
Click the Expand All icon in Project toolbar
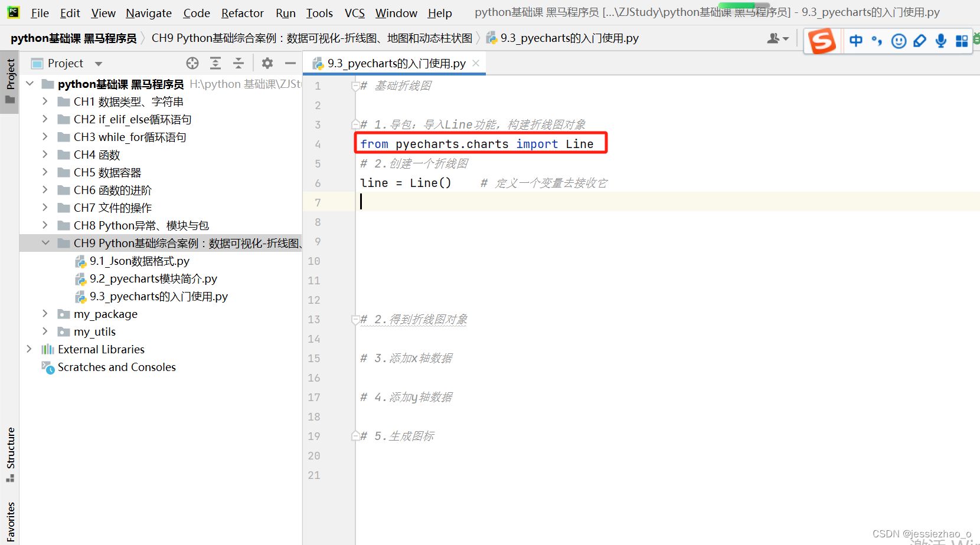tap(215, 63)
